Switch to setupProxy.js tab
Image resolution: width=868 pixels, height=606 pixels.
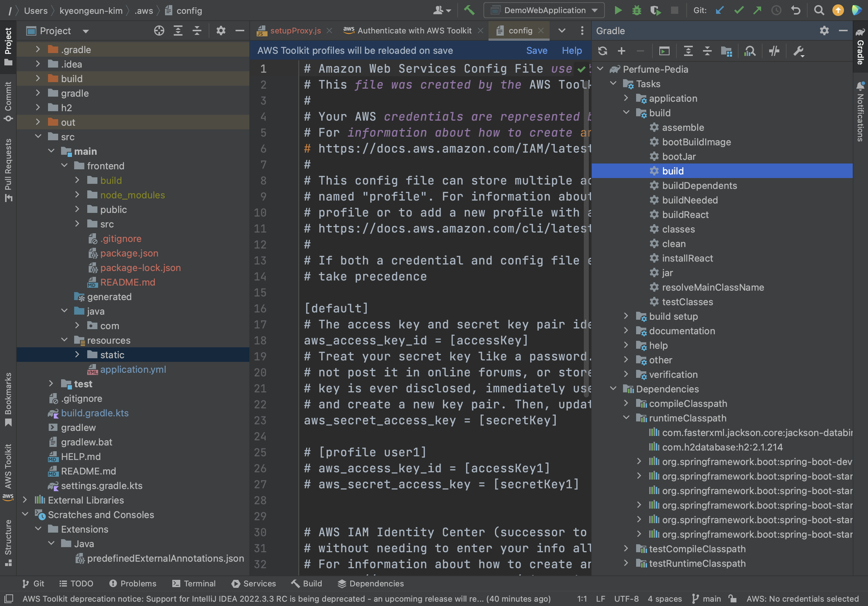pos(295,31)
